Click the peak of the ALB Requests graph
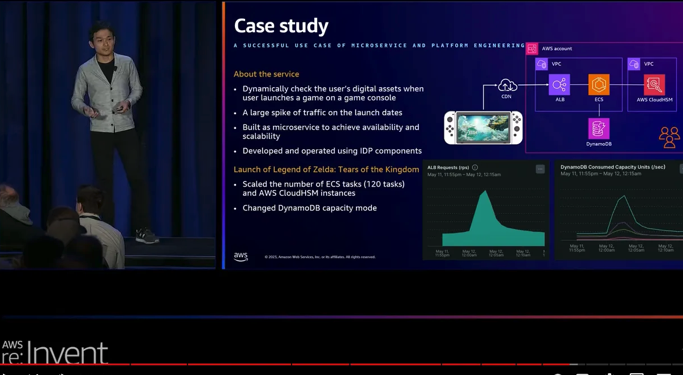This screenshot has width=683, height=375. [484, 191]
